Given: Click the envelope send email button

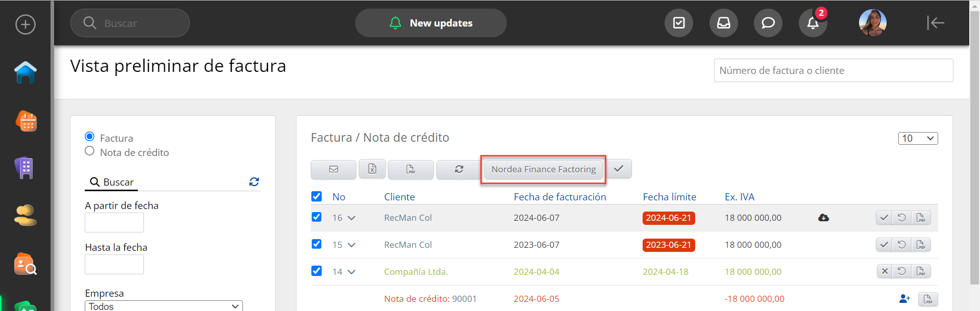Looking at the screenshot, I should tap(333, 169).
